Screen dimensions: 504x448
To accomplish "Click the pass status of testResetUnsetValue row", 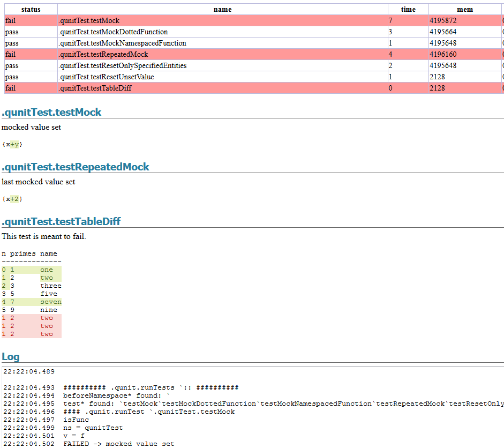I will click(x=12, y=77).
